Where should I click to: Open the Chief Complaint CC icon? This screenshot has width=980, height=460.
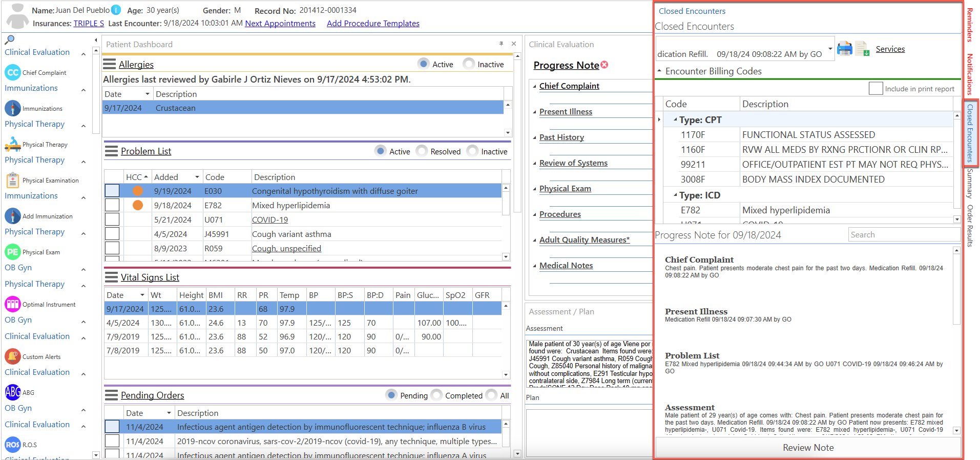coord(13,72)
